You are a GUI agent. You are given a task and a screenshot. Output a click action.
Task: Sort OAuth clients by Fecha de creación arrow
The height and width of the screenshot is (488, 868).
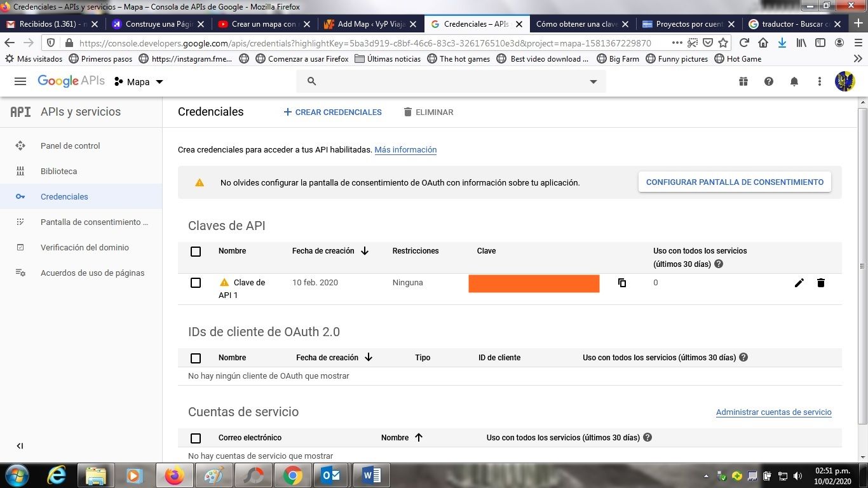pyautogui.click(x=369, y=357)
